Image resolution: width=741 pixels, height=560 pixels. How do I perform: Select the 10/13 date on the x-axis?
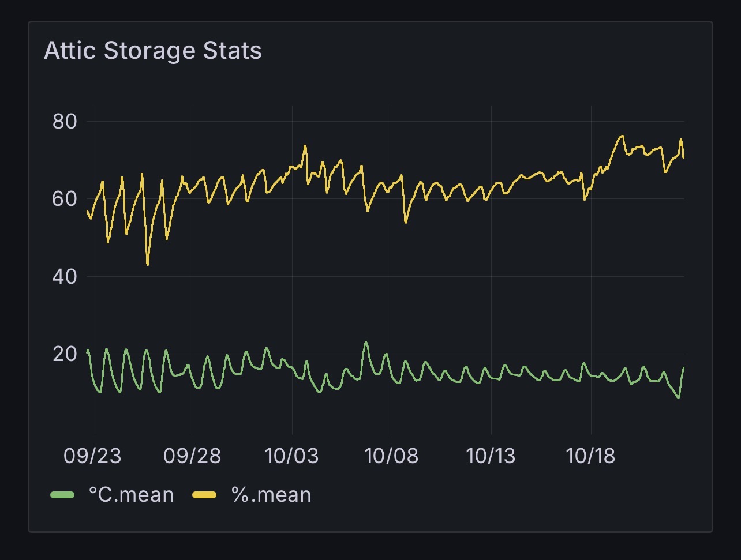[x=491, y=456]
